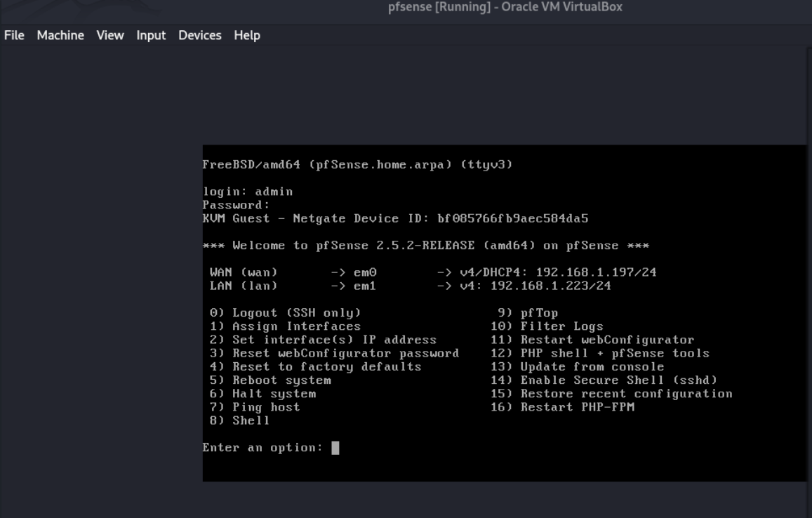This screenshot has width=812, height=518.
Task: Click option '16) Restart PHP-FPM'
Action: [x=562, y=407]
